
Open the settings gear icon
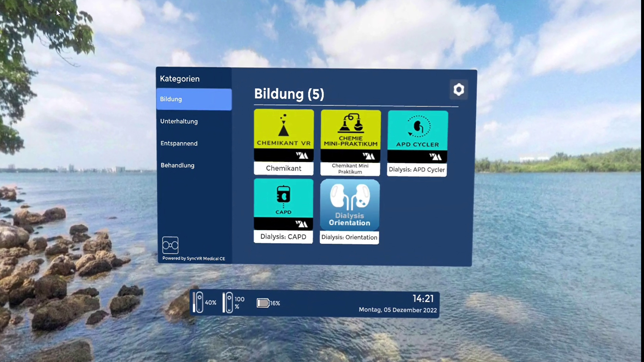pos(458,89)
